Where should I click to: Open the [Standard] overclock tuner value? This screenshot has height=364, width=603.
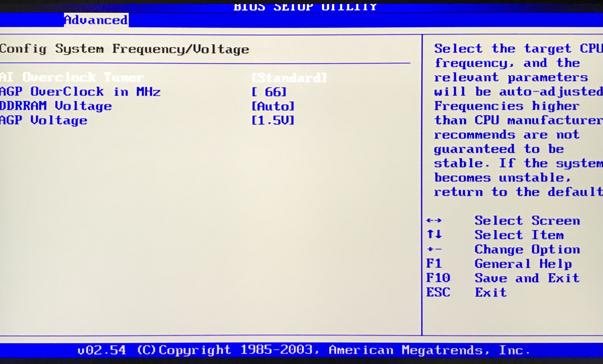coord(289,78)
